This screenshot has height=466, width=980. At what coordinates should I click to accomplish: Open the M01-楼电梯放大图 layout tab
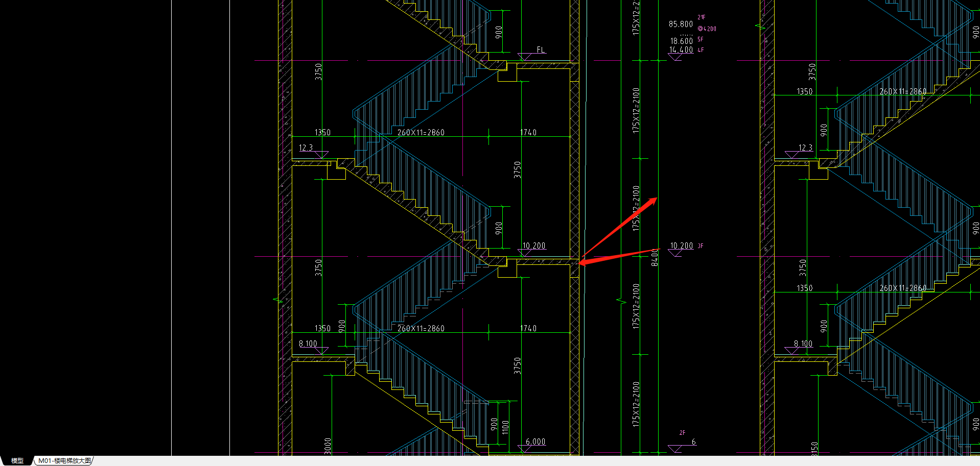click(65, 460)
